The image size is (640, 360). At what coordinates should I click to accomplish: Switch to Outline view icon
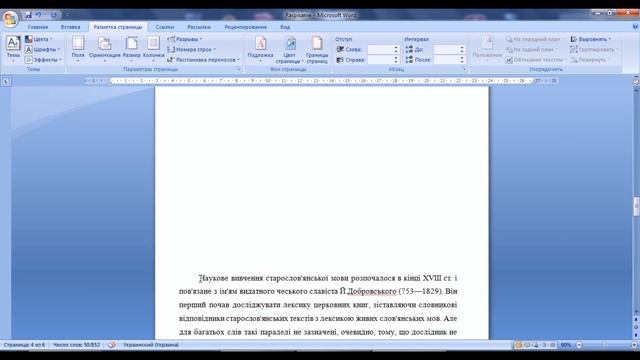[x=544, y=345]
